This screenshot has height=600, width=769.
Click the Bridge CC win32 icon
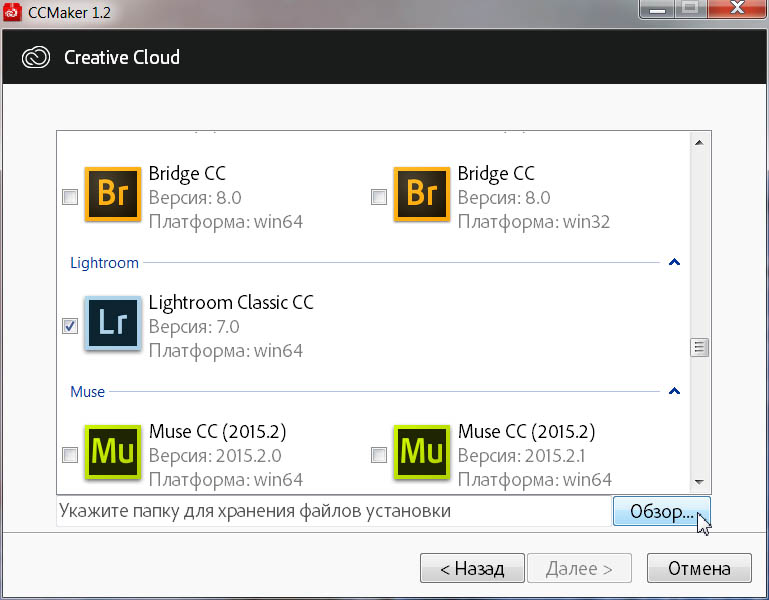(x=422, y=194)
